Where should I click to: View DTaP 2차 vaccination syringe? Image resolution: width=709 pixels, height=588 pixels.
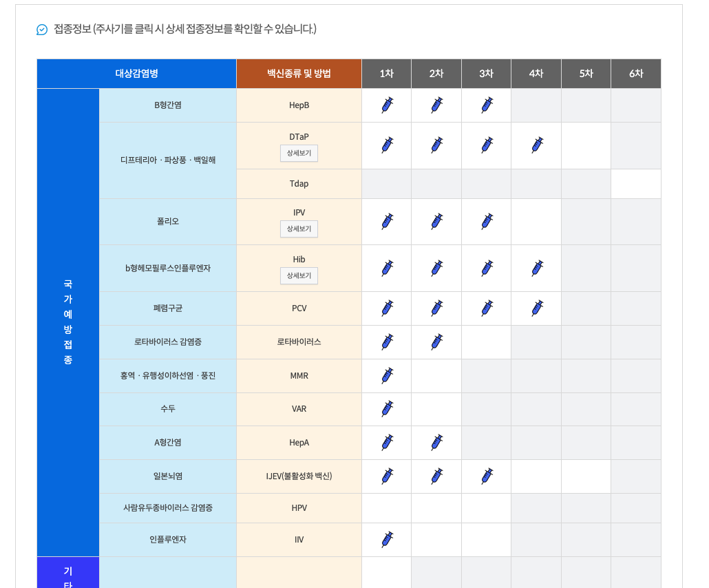(437, 145)
